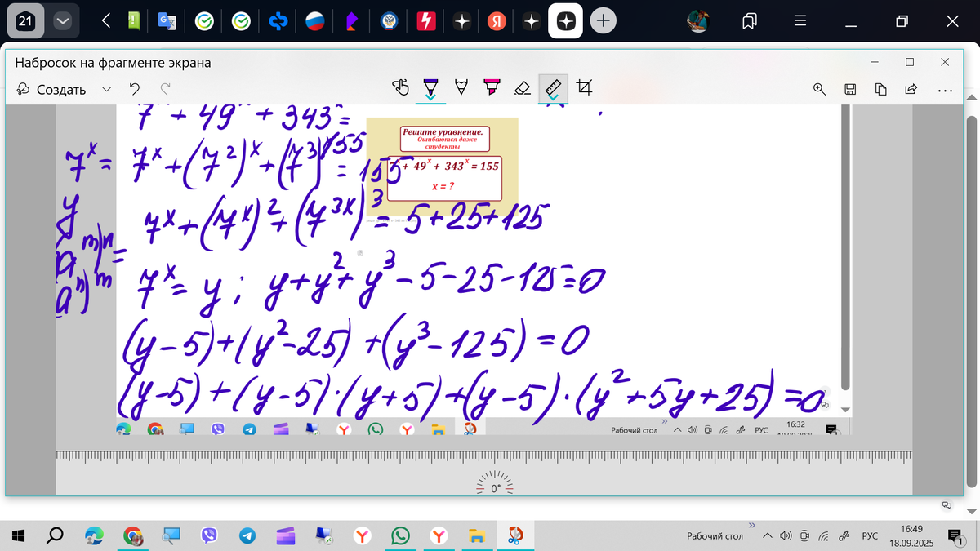Select the pink highlighter tool
This screenshot has width=980, height=551.
(x=492, y=87)
